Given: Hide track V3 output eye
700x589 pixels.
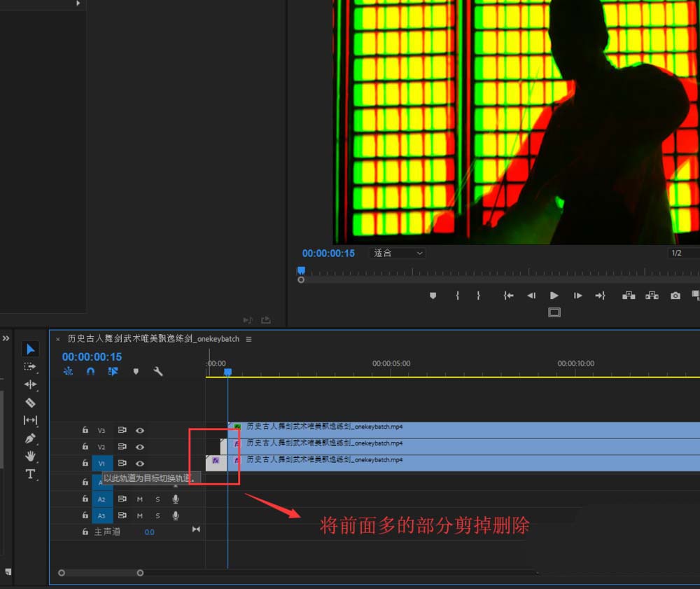Looking at the screenshot, I should (140, 431).
